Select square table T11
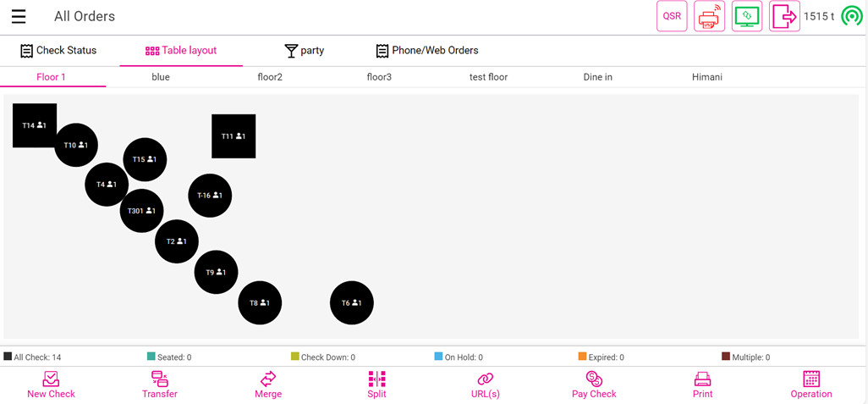868x404 pixels. (x=233, y=136)
